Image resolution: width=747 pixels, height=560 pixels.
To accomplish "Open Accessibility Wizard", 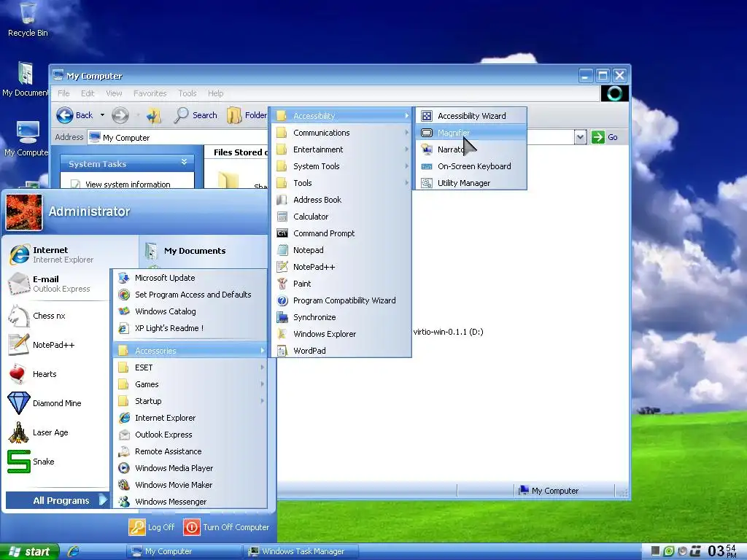I will tap(471, 116).
